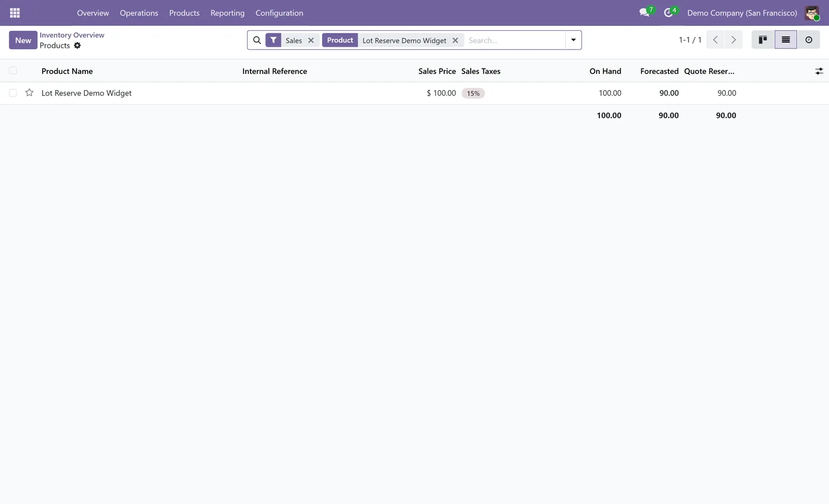Tick the Lot Reserve Demo Widget checkbox

coord(12,93)
